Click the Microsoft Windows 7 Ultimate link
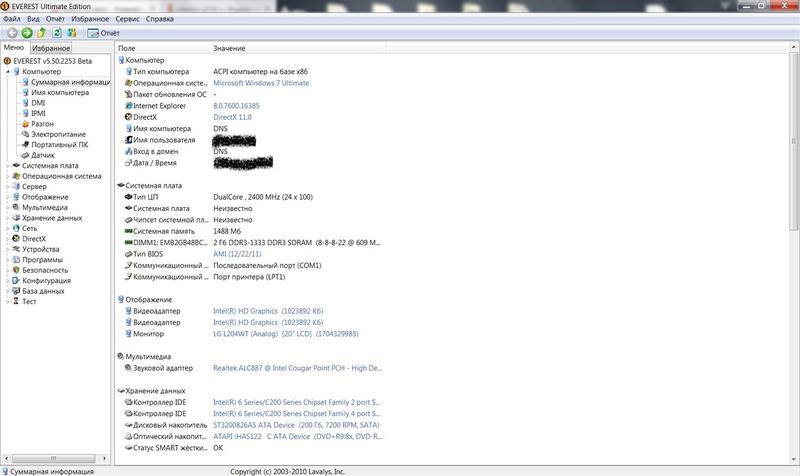Screen dimensions: 800x476 click(x=261, y=83)
